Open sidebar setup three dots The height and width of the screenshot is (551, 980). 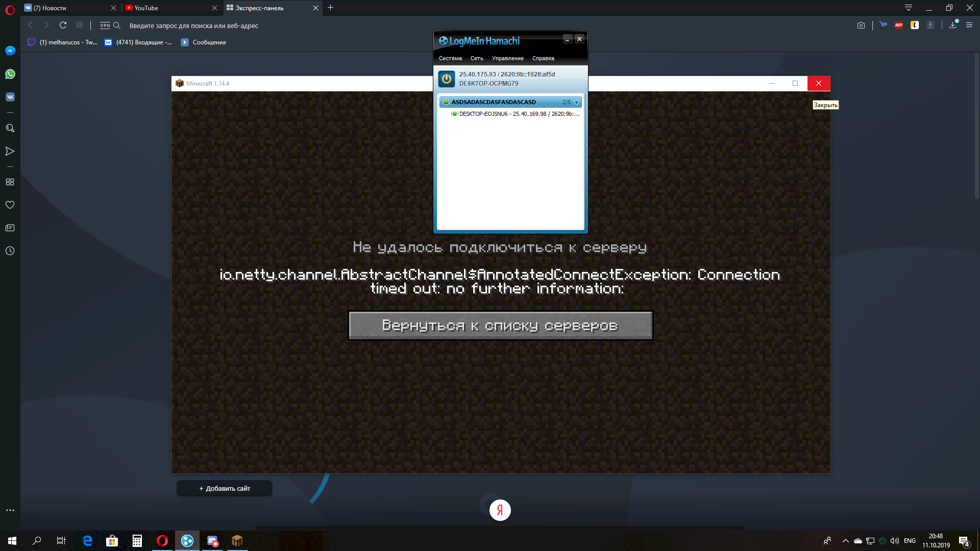tap(10, 510)
